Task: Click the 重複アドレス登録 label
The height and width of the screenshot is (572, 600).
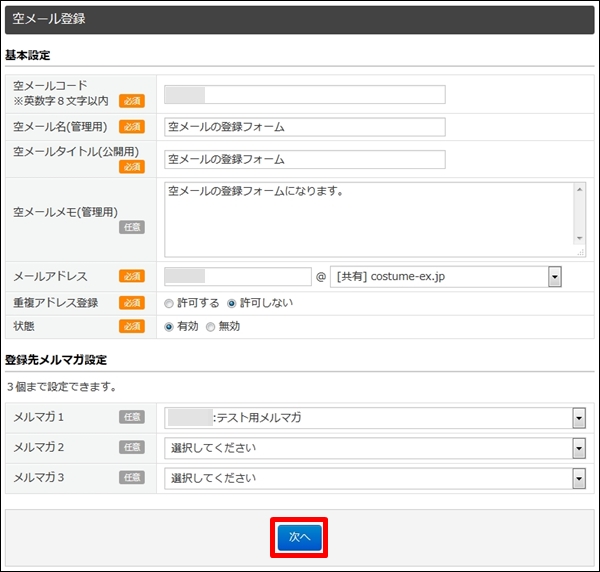Action: click(56, 303)
